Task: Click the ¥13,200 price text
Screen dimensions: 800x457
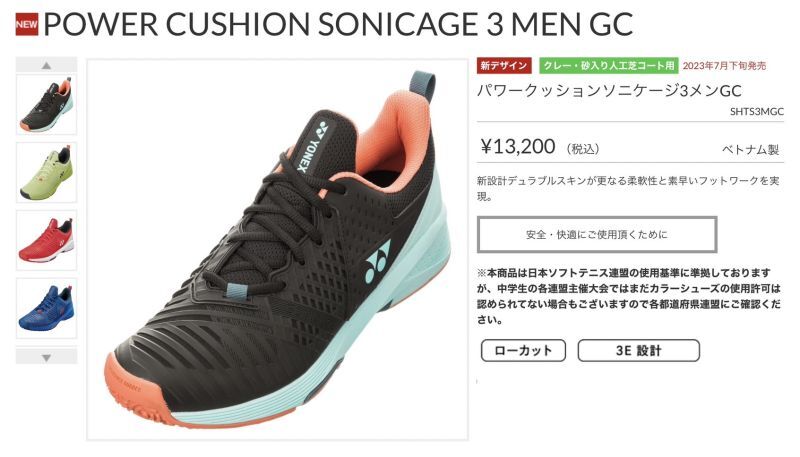Action: [518, 147]
